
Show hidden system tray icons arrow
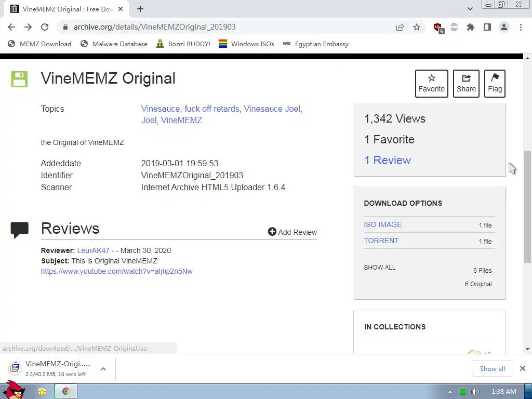pyautogui.click(x=450, y=392)
